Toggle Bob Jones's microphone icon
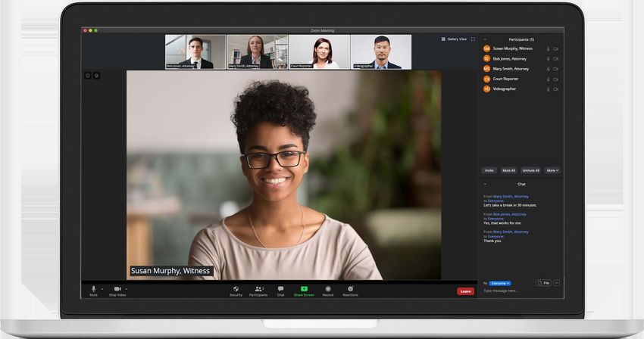This screenshot has height=339, width=644. [x=548, y=59]
